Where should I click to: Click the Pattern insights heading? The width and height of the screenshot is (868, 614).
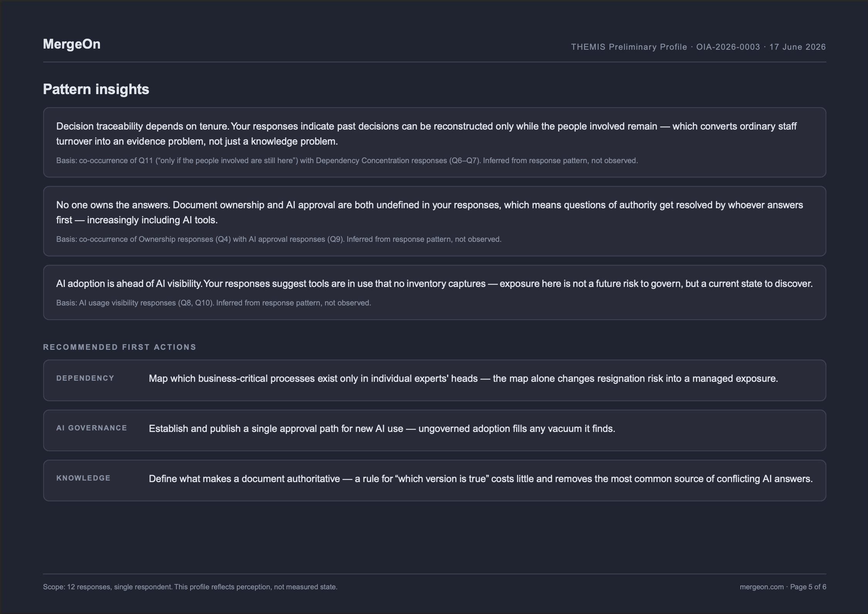(x=96, y=89)
